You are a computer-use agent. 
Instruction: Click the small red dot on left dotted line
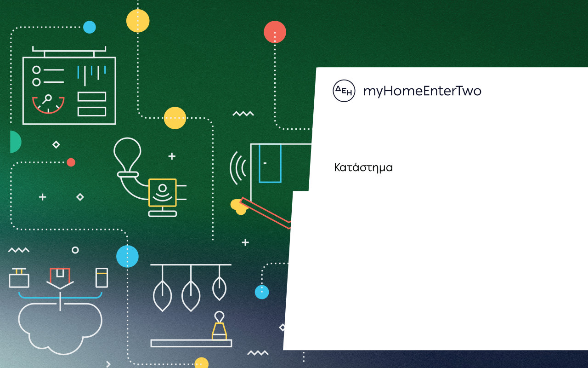(x=71, y=162)
